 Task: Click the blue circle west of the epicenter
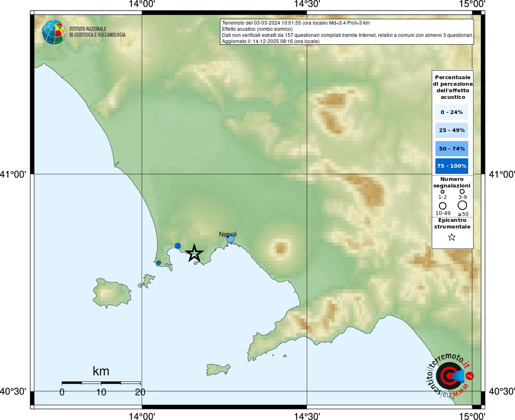(x=178, y=246)
